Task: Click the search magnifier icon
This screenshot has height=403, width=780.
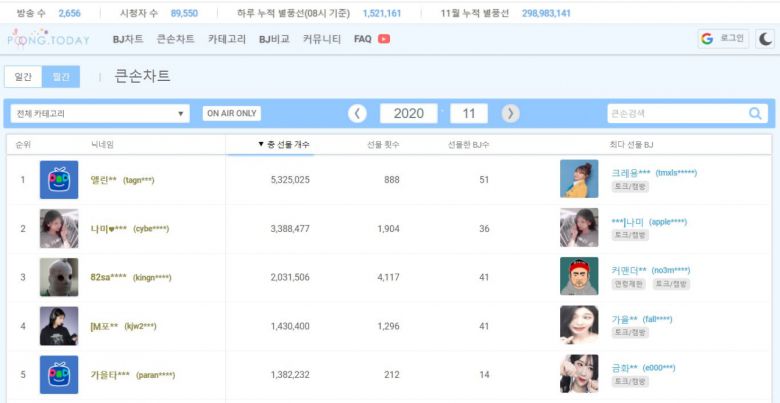Action: tap(755, 114)
